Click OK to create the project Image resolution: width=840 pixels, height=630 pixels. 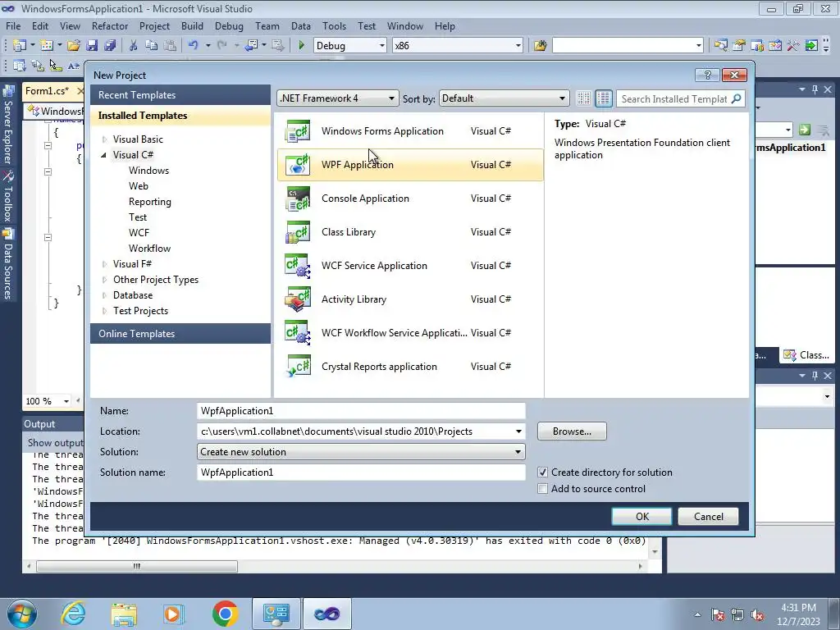(x=641, y=517)
